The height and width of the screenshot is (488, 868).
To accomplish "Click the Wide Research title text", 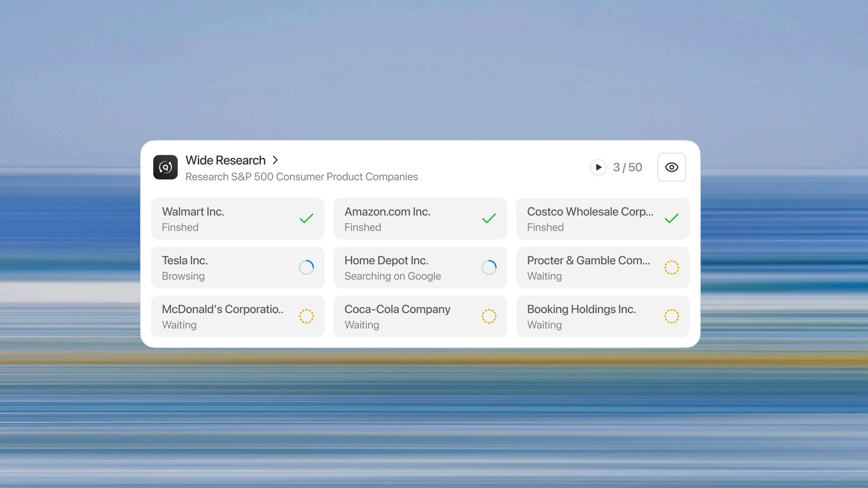I will coord(225,160).
